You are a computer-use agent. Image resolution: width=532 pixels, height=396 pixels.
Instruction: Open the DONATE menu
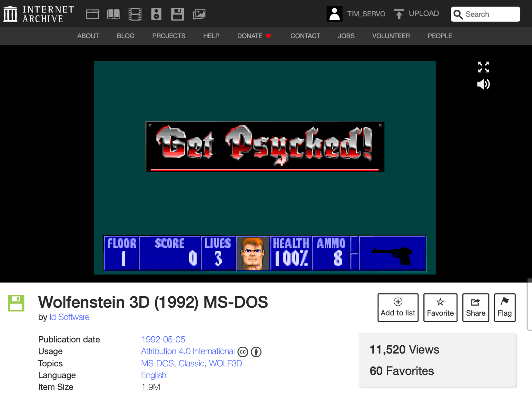coord(254,36)
